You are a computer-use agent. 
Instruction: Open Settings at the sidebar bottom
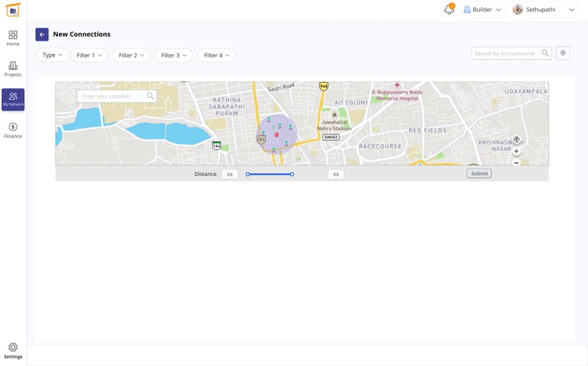click(x=13, y=350)
